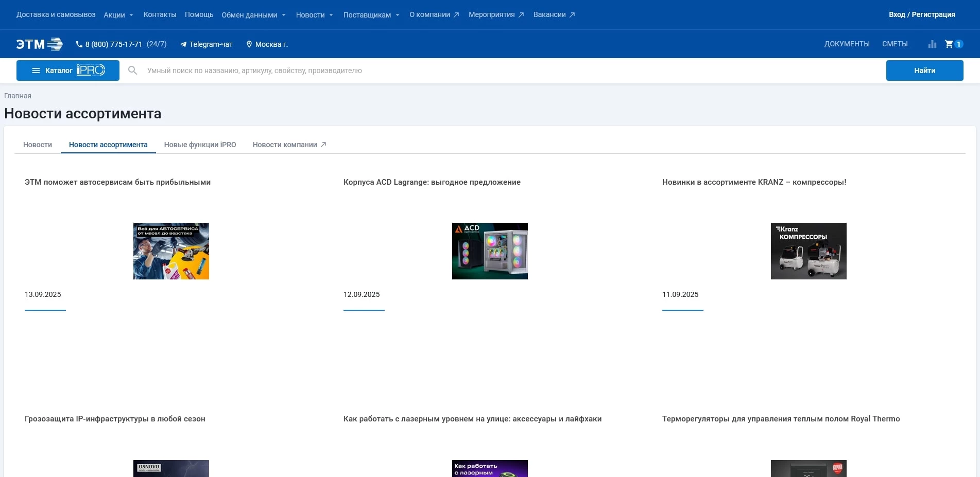Screen dimensions: 980x477
Task: Click the phone handset icon next to the hotline number
Action: 78,44
